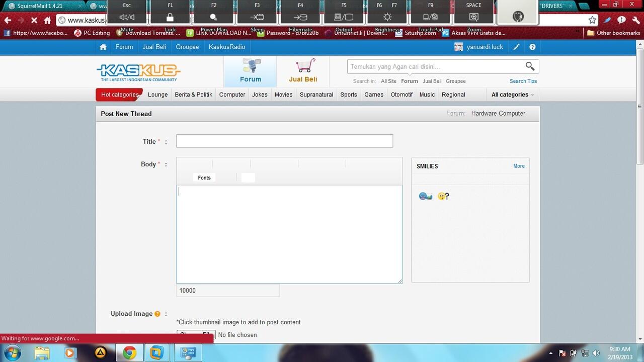The width and height of the screenshot is (644, 362).
Task: Open the Windows Start menu
Action: pyautogui.click(x=11, y=352)
